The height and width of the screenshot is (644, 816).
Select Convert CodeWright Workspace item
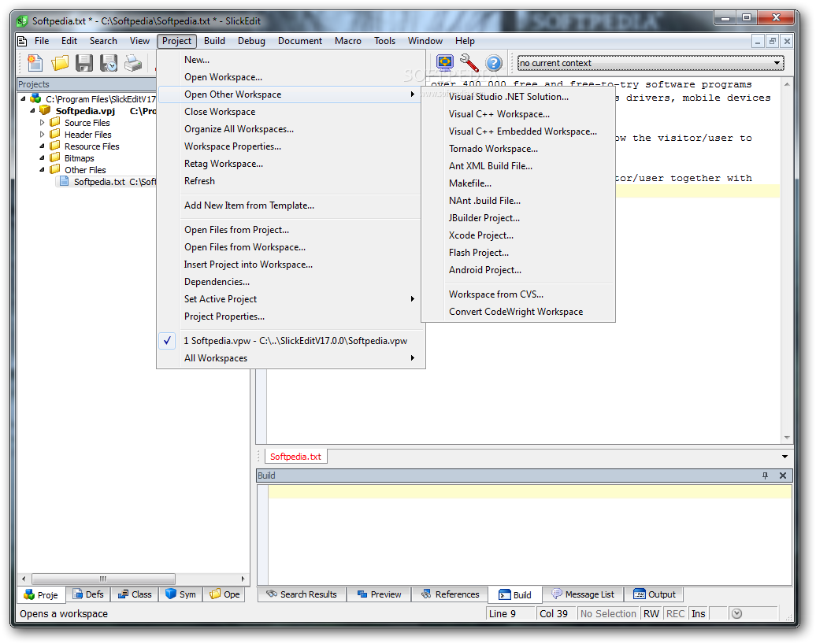point(518,312)
